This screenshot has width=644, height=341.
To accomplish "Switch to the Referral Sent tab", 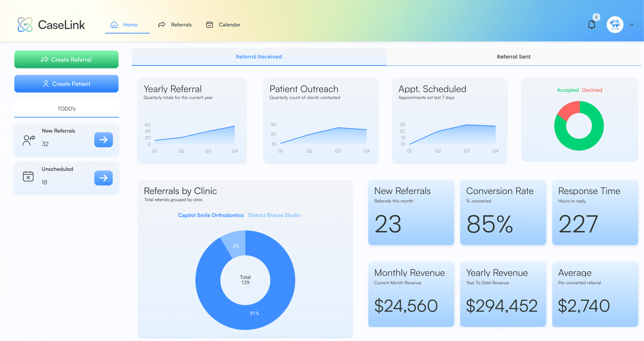I will pos(514,56).
